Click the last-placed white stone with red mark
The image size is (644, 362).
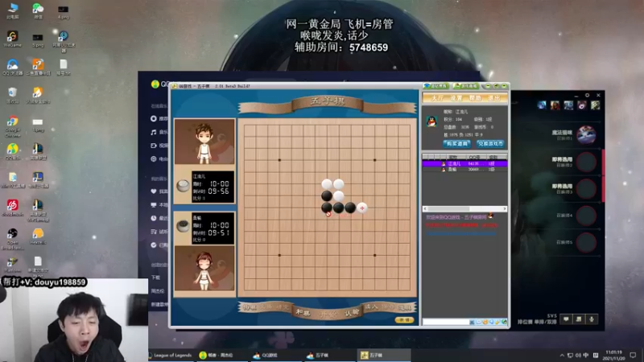(x=361, y=208)
